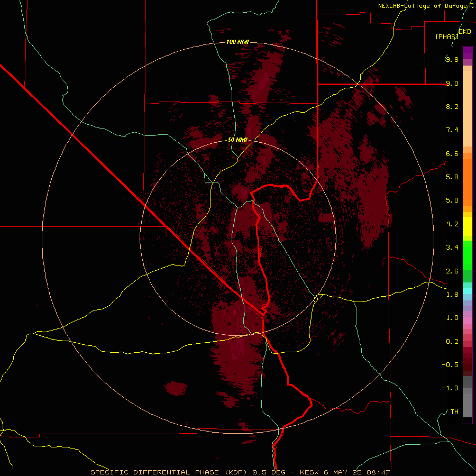This screenshot has height=476, width=476.
Task: Pick the bright yellow band of the color bar
Action: coord(467,226)
